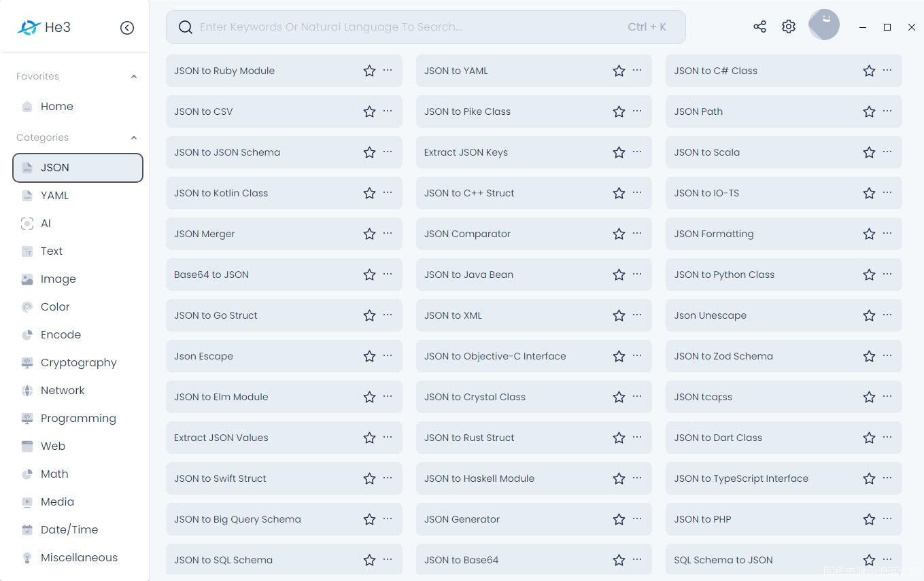Click the Cryptography category icon

(27, 363)
